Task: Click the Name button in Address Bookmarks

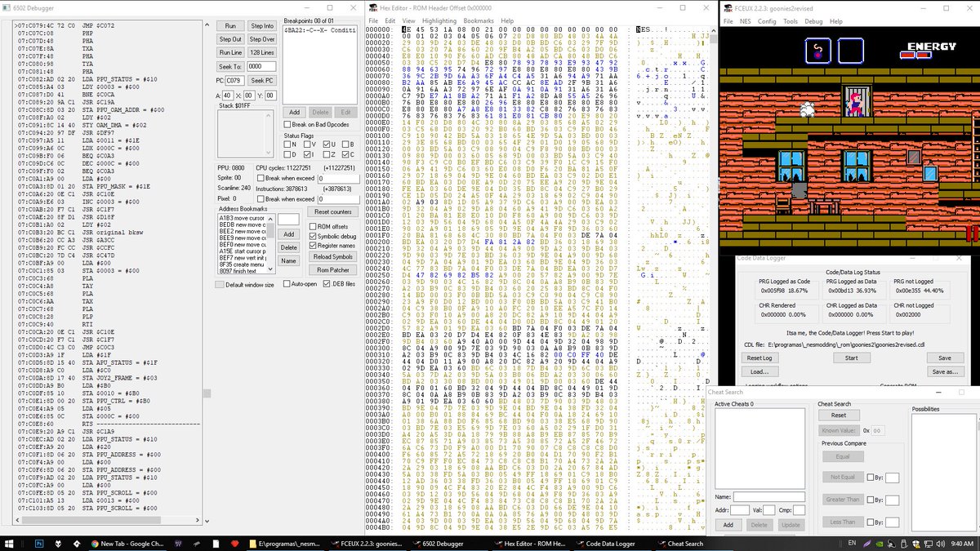Action: (289, 260)
